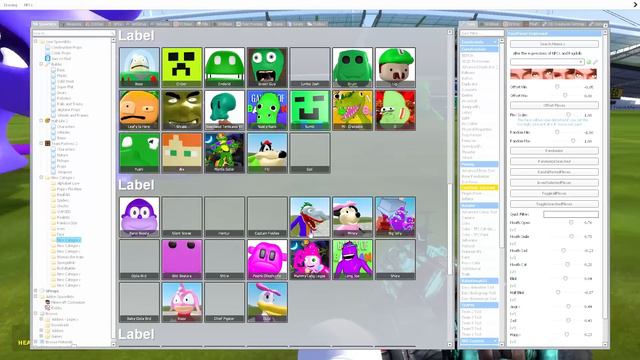Screen dimensions: 640x360
Task: Click the green add-preset icon
Action: tap(589, 62)
